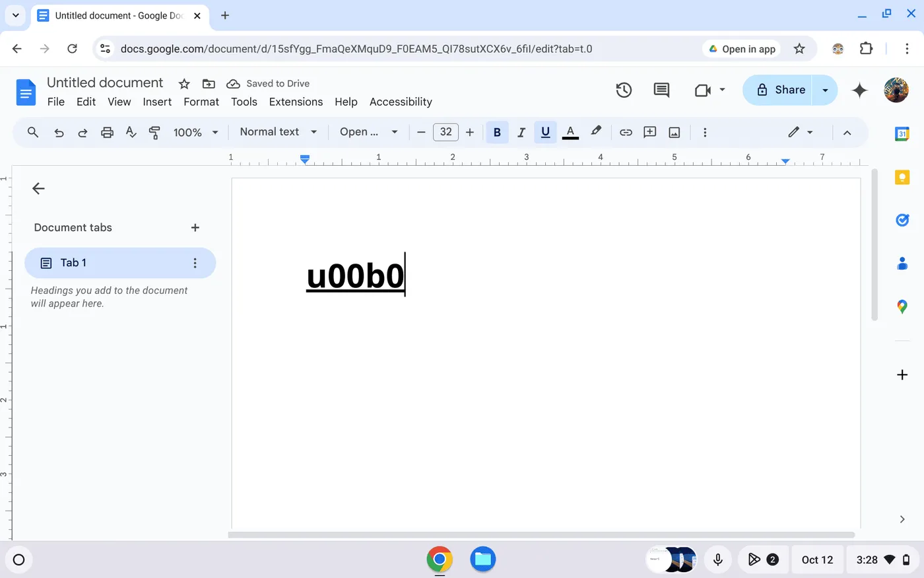Add a comment from toolbar icon
Image resolution: width=924 pixels, height=578 pixels.
pyautogui.click(x=650, y=132)
